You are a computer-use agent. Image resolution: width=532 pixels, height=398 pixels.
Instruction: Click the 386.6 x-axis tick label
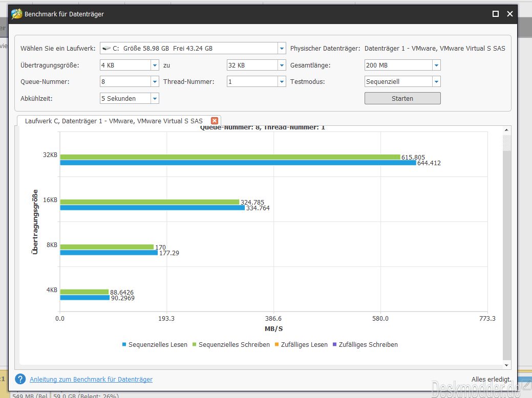[x=273, y=319]
